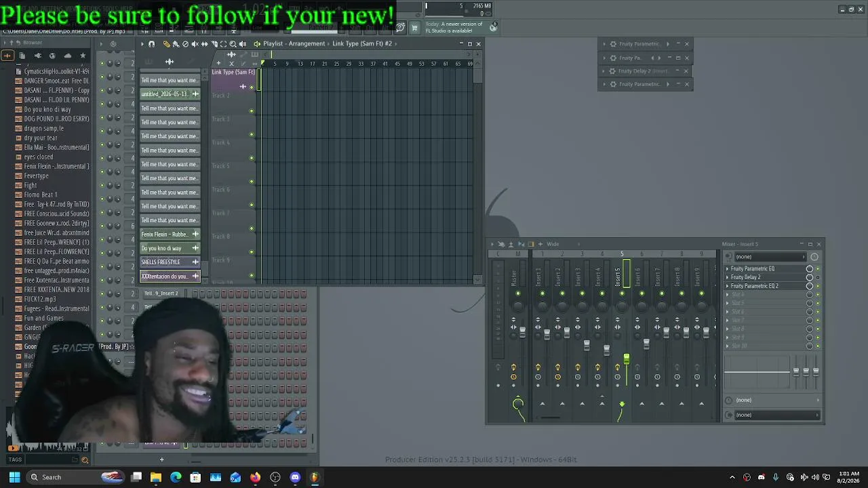868x488 pixels.
Task: Expand the Fruity Delay 2 slot menu arrow
Action: 728,277
